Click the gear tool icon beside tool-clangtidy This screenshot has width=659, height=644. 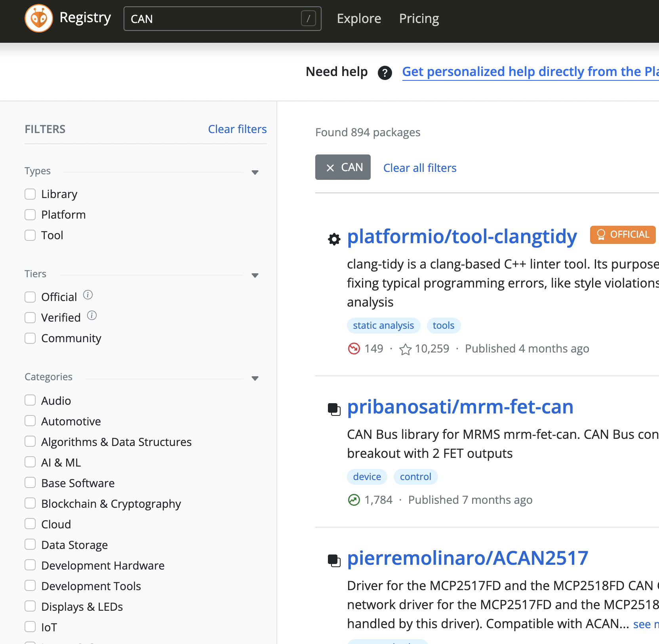point(334,239)
